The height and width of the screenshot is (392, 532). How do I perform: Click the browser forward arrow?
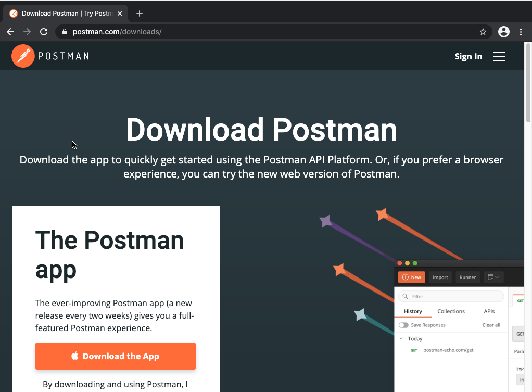point(27,32)
